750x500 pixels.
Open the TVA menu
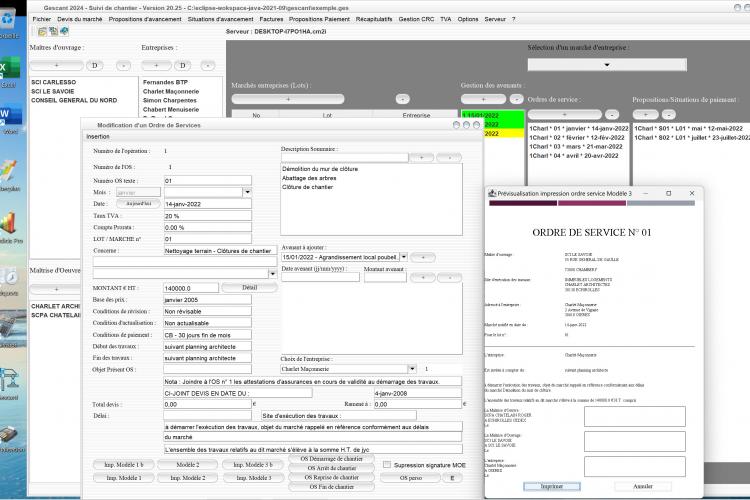(446, 19)
